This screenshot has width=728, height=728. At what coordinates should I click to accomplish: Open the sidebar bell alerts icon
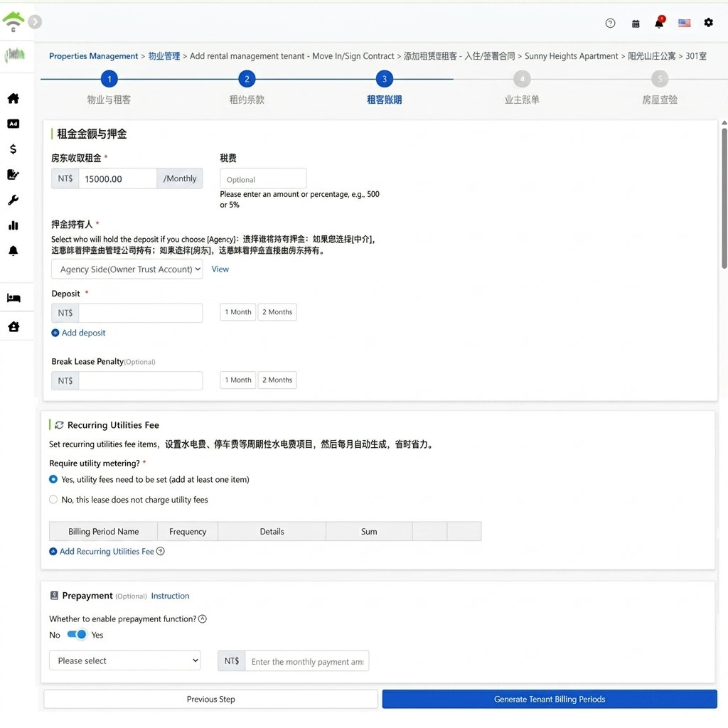[x=14, y=251]
